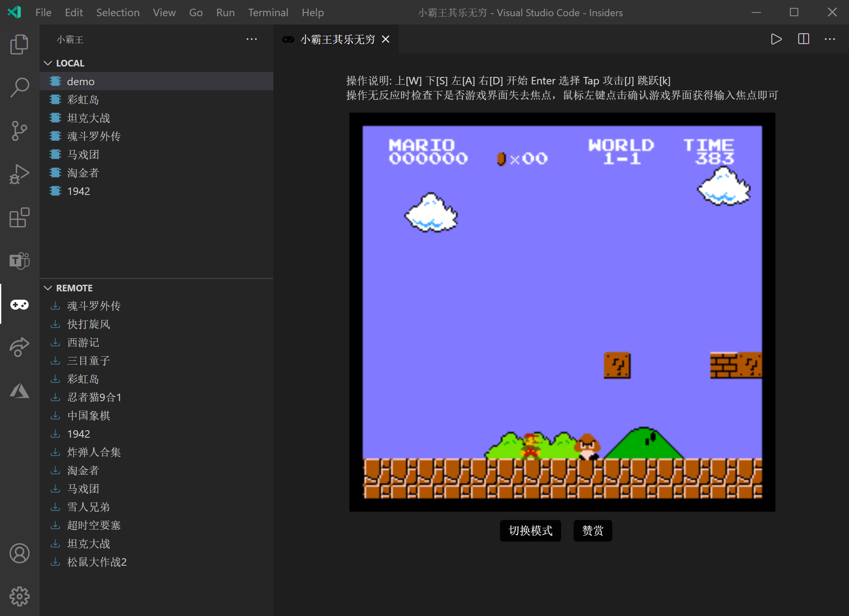Click the run play icon in editor toolbar

click(776, 39)
